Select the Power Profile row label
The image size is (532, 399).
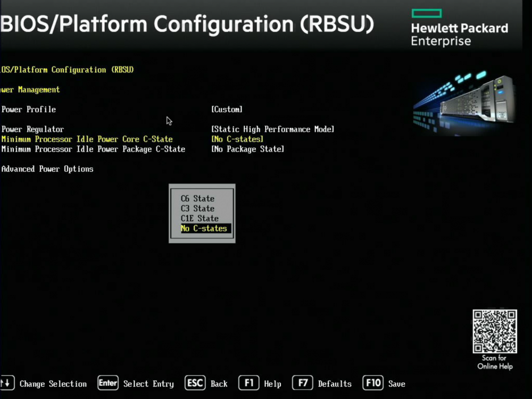coord(29,109)
